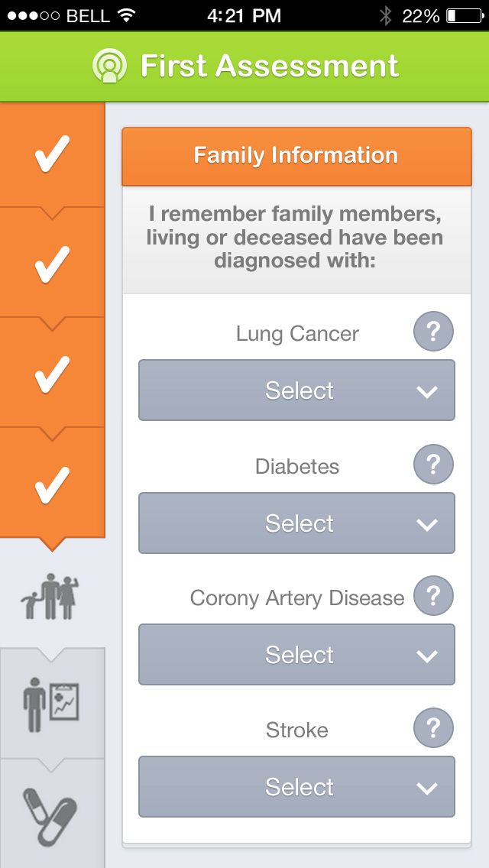Viewport: 489px width, 868px height.
Task: Select the first completed checkmark step
Action: (x=52, y=154)
